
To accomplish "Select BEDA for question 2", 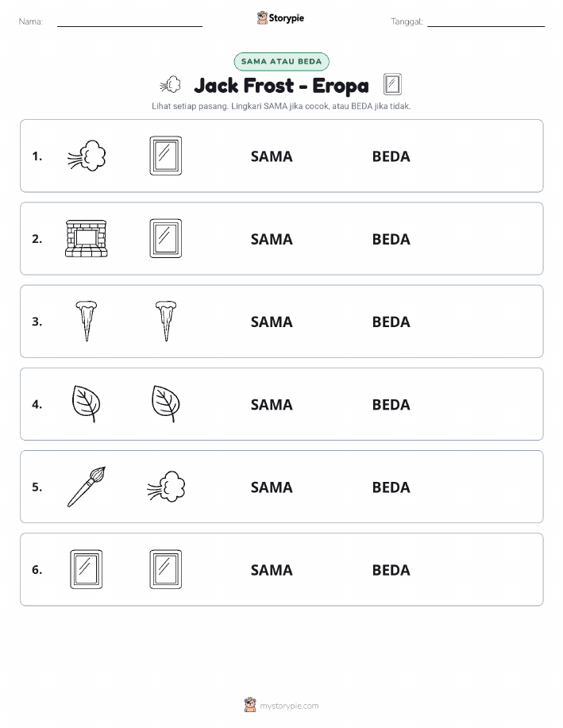I will (391, 239).
